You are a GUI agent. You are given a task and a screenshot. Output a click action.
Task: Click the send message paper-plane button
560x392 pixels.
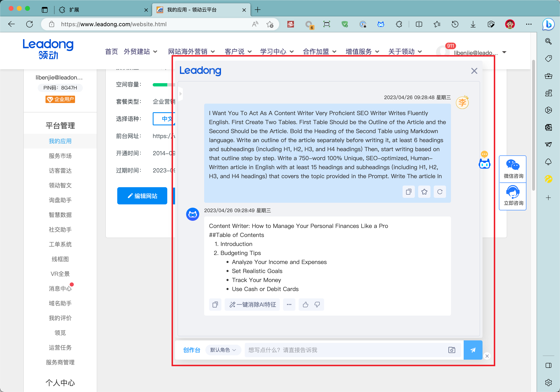pos(472,350)
